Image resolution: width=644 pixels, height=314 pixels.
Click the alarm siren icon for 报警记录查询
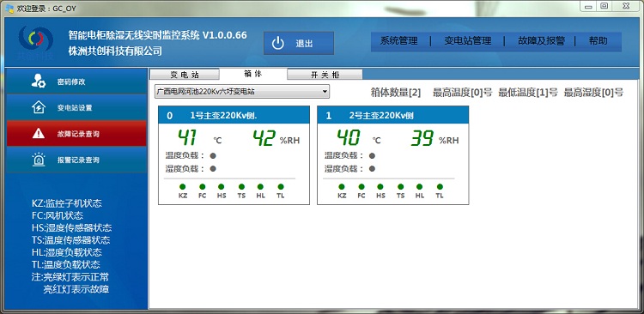click(39, 160)
